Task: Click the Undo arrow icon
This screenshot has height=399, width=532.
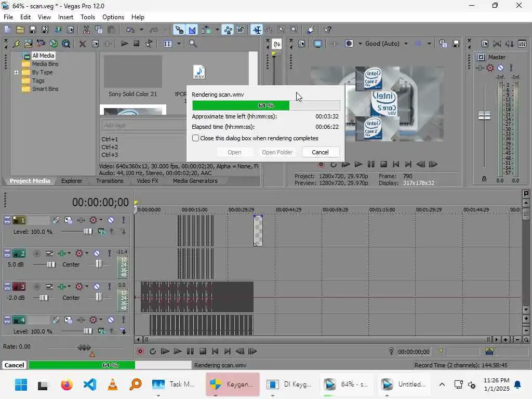Action: [x=130, y=30]
